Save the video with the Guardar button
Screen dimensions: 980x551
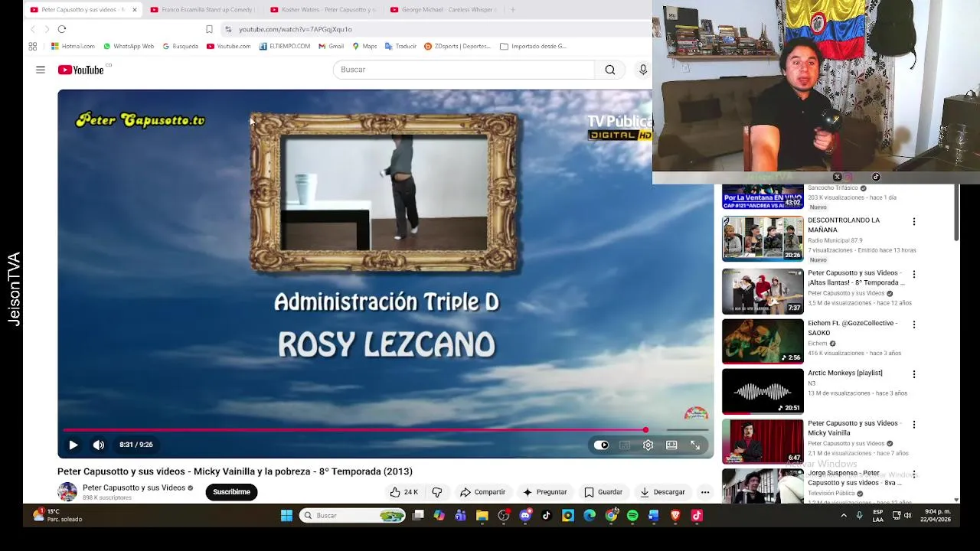tap(603, 492)
